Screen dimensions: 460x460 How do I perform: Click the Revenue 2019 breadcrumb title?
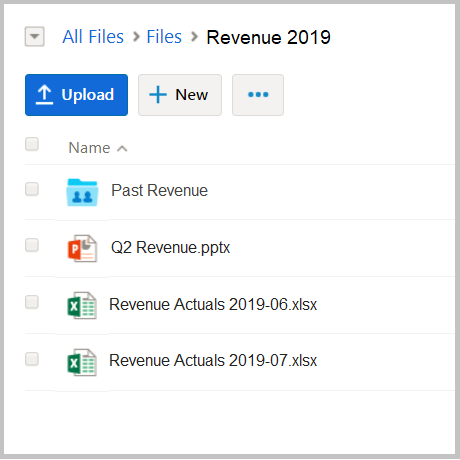point(269,37)
